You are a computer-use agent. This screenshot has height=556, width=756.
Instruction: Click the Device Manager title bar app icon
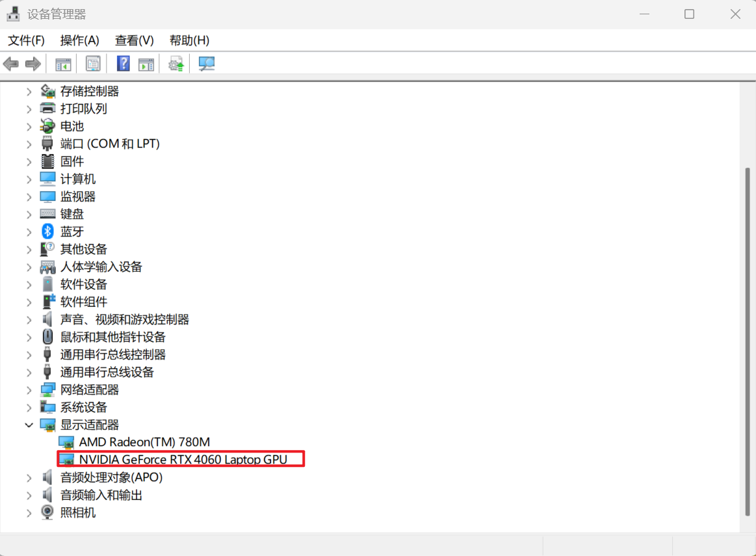(x=14, y=14)
